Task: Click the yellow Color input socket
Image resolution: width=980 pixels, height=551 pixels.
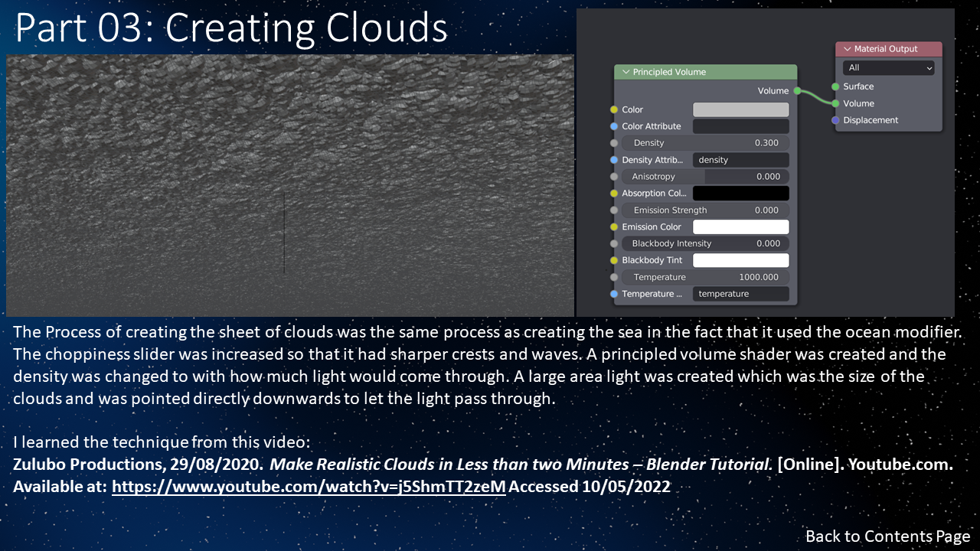Action: pos(614,110)
